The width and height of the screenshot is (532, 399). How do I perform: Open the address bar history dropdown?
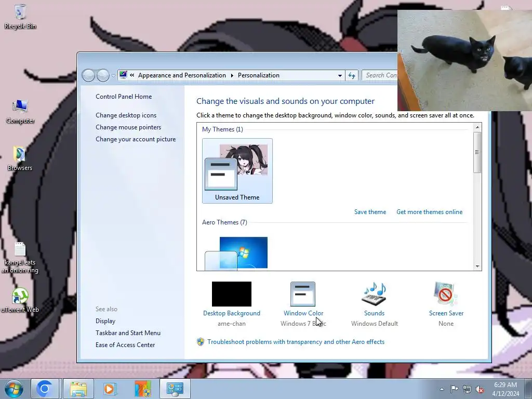340,75
